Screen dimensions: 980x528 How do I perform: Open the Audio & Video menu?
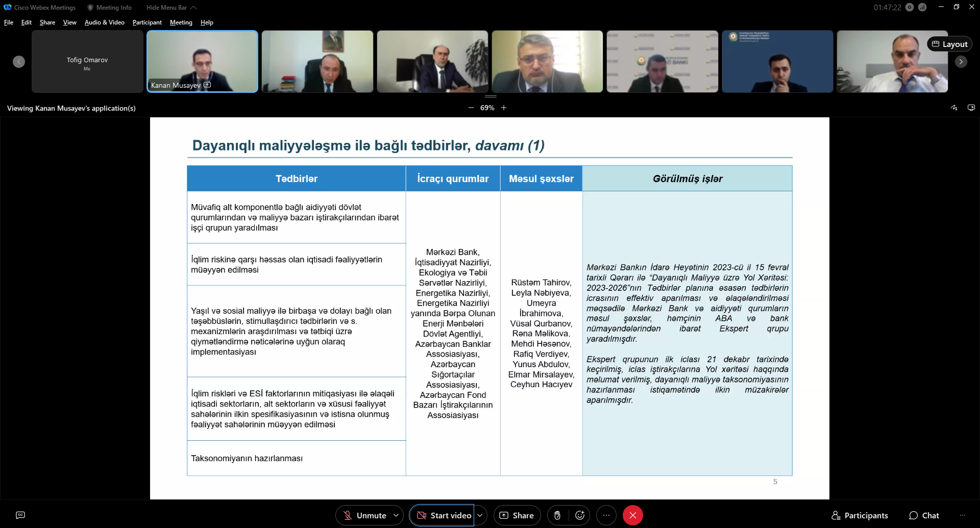[105, 22]
